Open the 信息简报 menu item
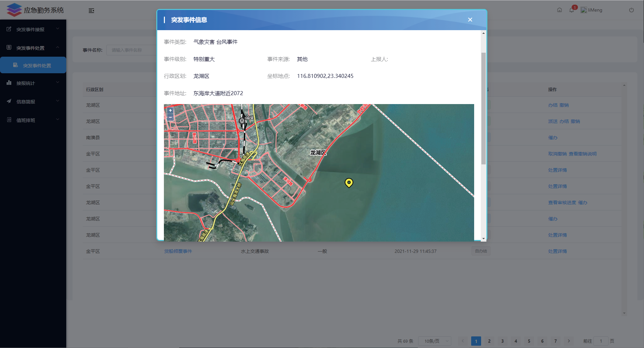Image resolution: width=644 pixels, height=348 pixels. (x=33, y=102)
